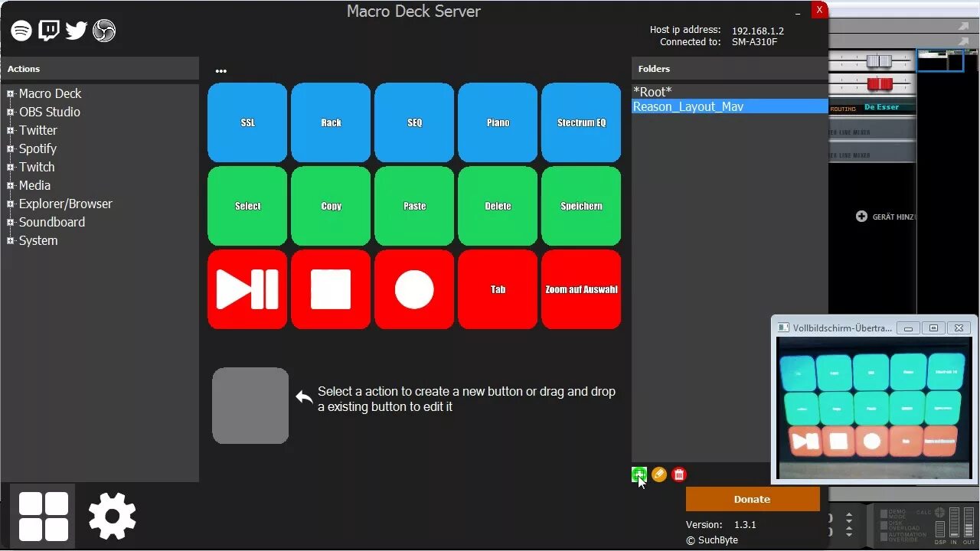Click the green Delete deck button
Viewport: 980px width, 551px height.
click(x=498, y=206)
